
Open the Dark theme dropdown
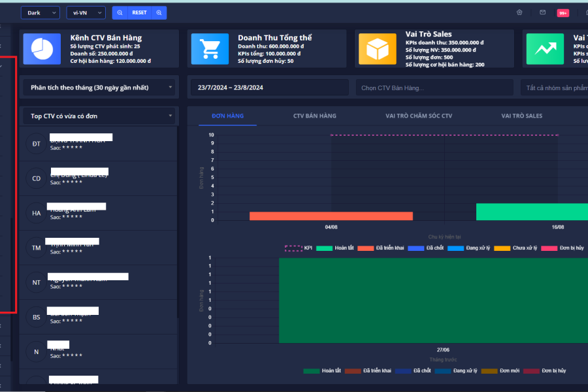[x=41, y=12]
